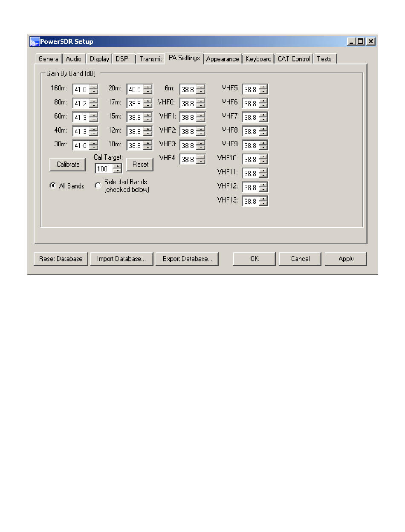The width and height of the screenshot is (405, 532).
Task: Click into the VHF3 gain value field
Action: point(188,145)
